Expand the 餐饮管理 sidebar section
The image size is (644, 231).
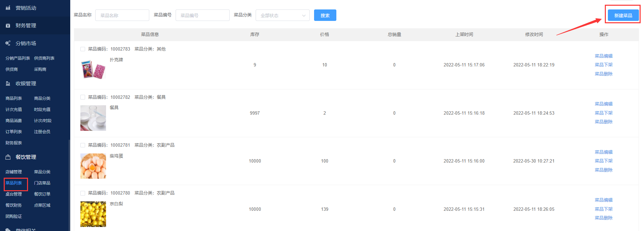(26, 157)
